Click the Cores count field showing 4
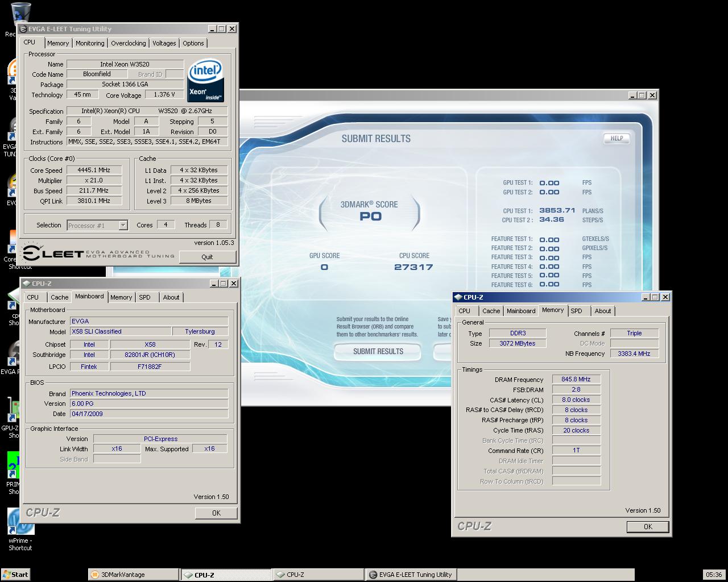 (x=166, y=225)
